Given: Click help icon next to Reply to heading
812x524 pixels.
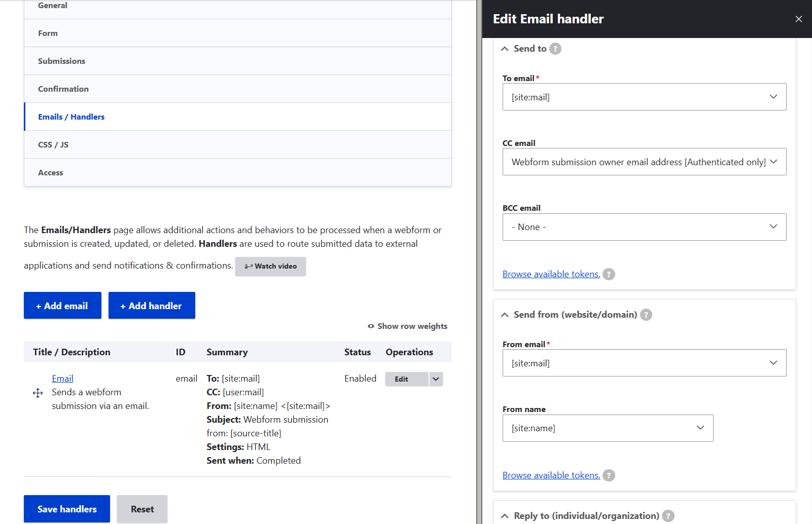Looking at the screenshot, I should (x=668, y=516).
